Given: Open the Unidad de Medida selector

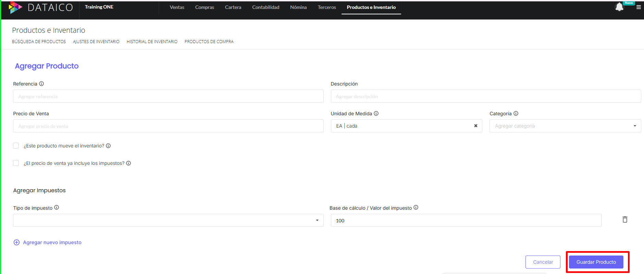Looking at the screenshot, I should point(401,126).
